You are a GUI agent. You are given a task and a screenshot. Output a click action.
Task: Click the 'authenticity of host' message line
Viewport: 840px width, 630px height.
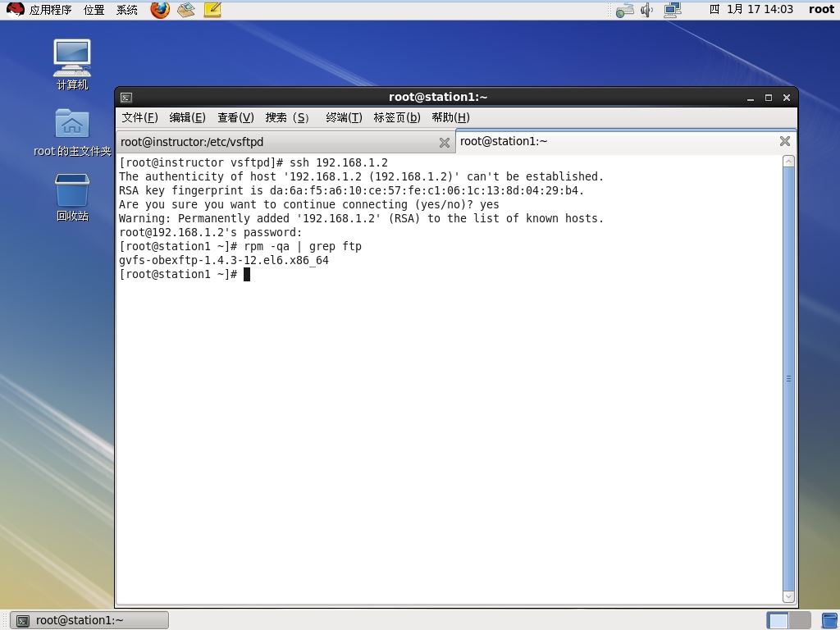[361, 177]
